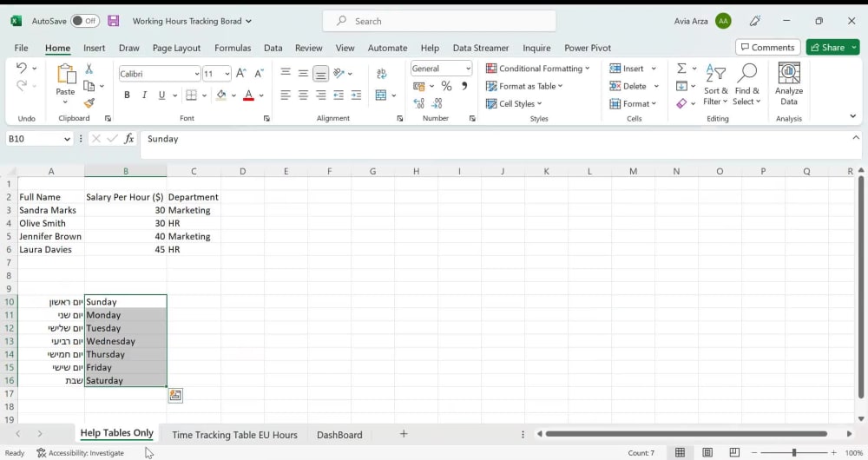Toggle Align Right
The width and height of the screenshot is (868, 460).
(x=320, y=95)
